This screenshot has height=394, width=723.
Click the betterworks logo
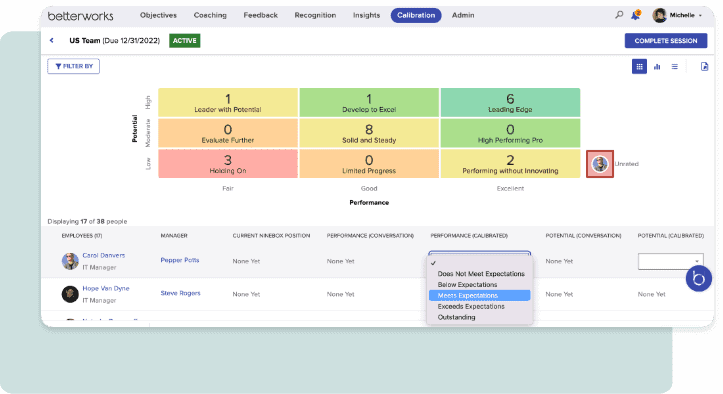[80, 16]
